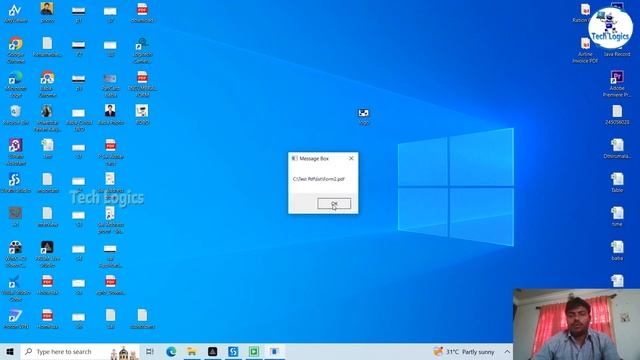Viewport: 640px width, 360px height.
Task: Click the Type here to search box
Action: [80, 351]
